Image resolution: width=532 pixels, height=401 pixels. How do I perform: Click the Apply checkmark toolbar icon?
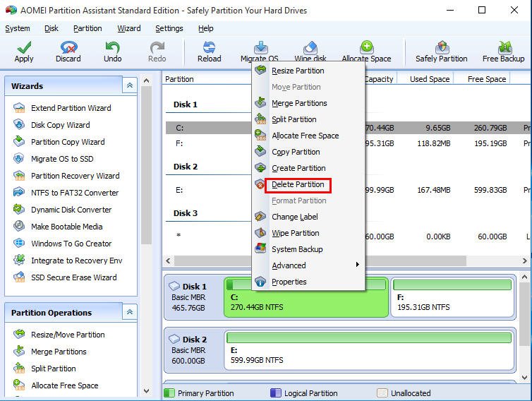point(24,47)
